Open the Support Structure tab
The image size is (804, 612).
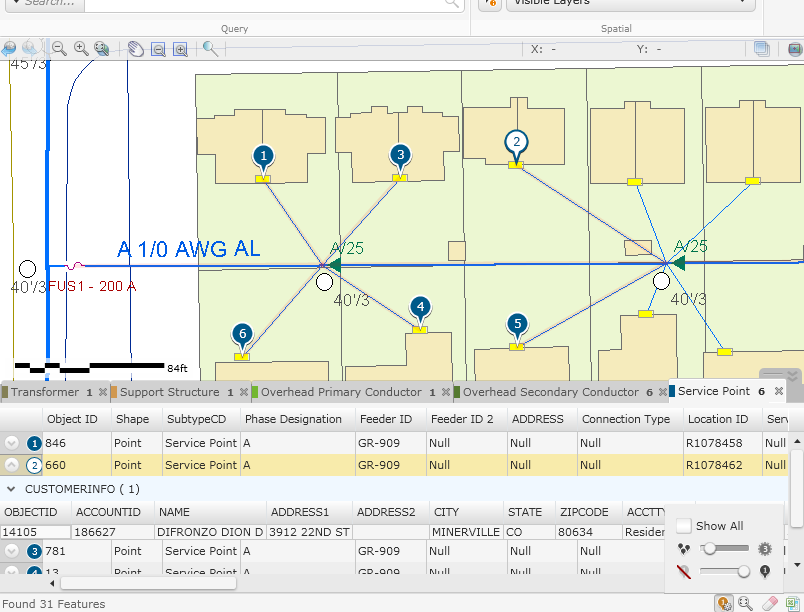click(169, 392)
